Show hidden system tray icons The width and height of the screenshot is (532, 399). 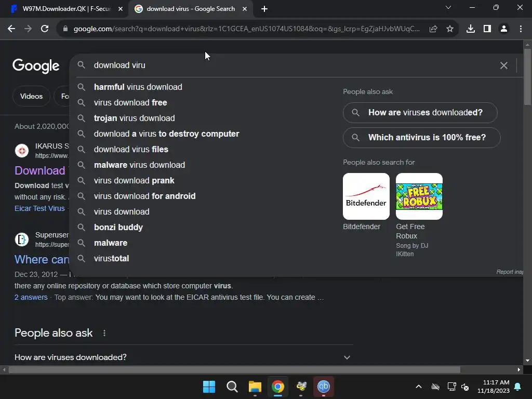419,387
